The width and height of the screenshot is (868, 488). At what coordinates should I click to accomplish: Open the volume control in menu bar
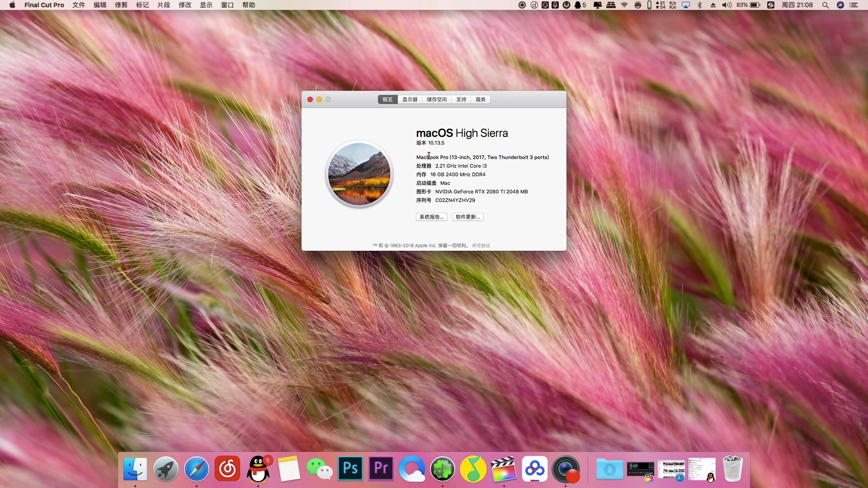pos(726,5)
